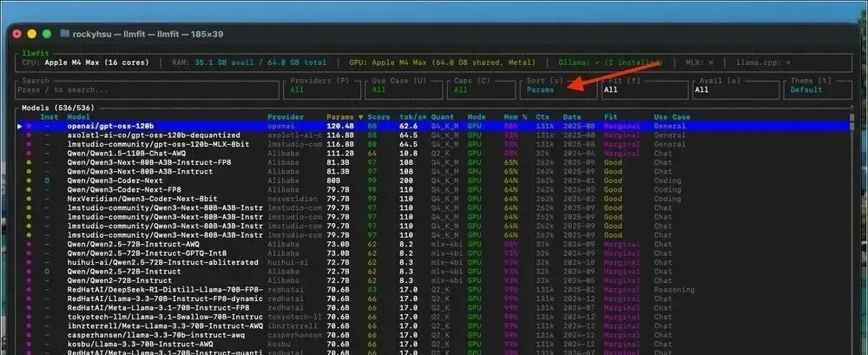Click the Models (536/536) panel title
This screenshot has width=868, height=355.
58,108
